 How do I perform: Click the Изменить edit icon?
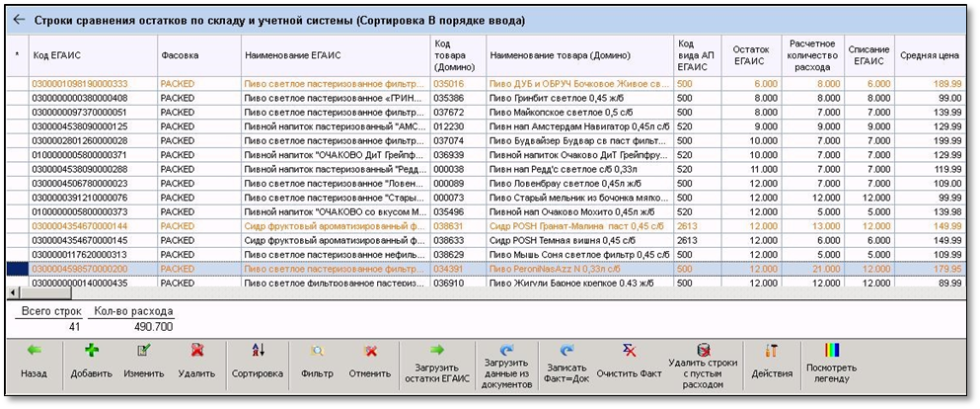click(x=144, y=351)
